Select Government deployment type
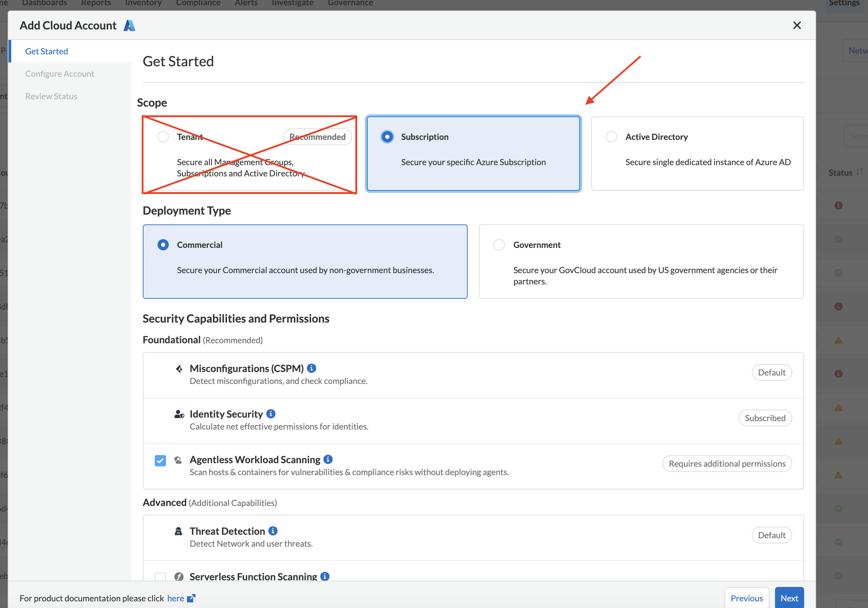 tap(499, 245)
